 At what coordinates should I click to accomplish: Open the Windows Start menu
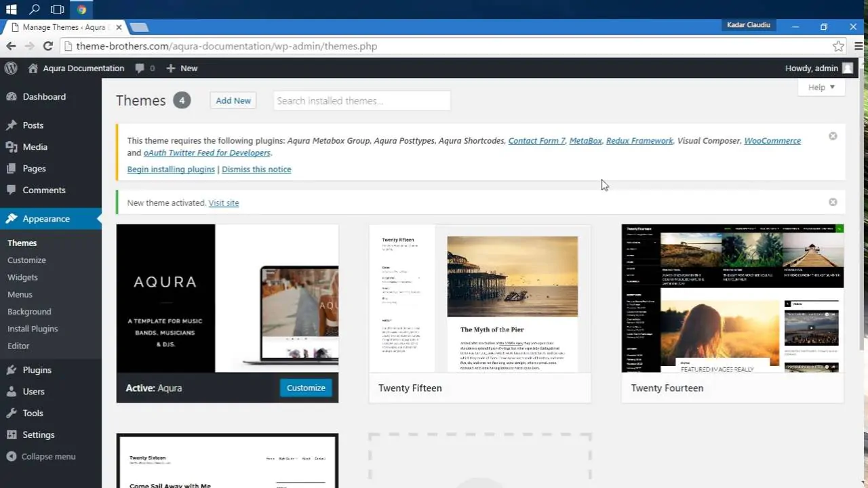11,9
